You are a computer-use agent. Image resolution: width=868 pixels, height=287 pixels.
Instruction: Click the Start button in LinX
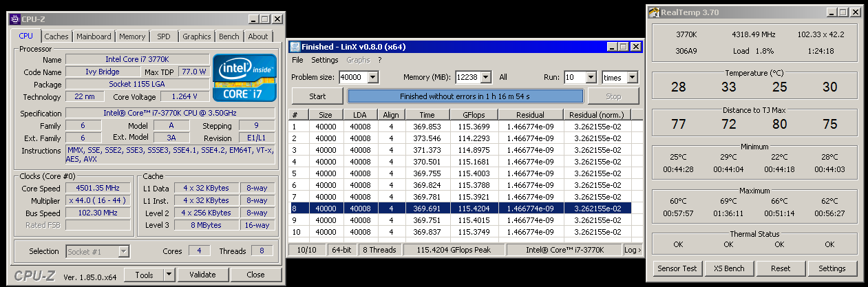(x=317, y=96)
